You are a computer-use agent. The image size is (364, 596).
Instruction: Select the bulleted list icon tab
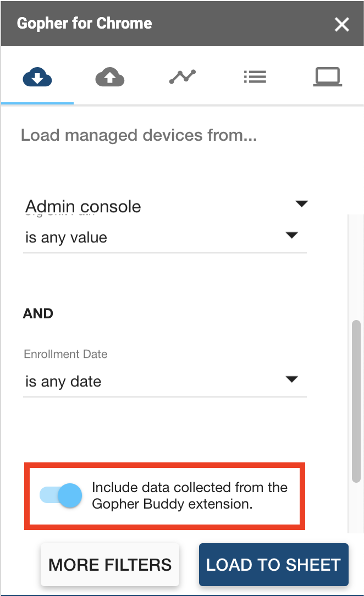tap(255, 78)
